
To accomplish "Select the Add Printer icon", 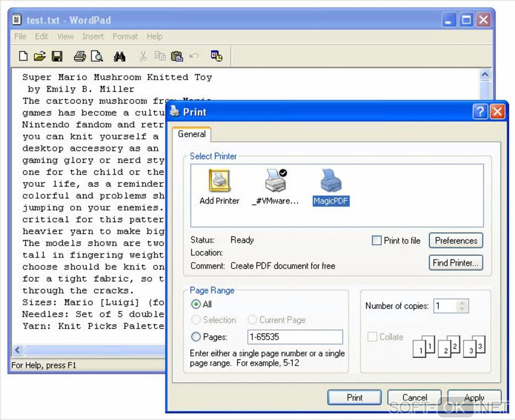I will [x=220, y=187].
